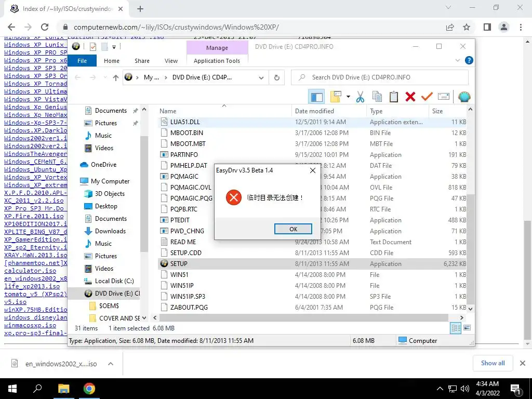Image resolution: width=532 pixels, height=399 pixels.
Task: Click the Up one level arrow in Explorer
Action: point(116,78)
